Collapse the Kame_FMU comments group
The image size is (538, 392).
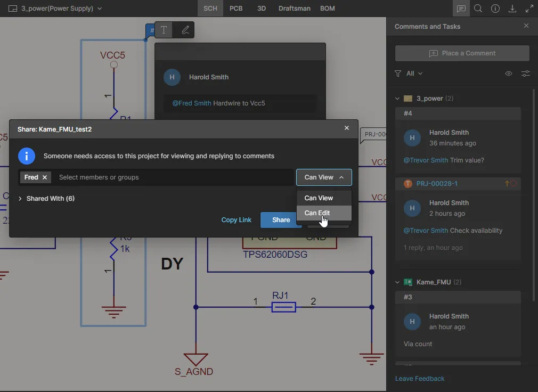tap(397, 282)
